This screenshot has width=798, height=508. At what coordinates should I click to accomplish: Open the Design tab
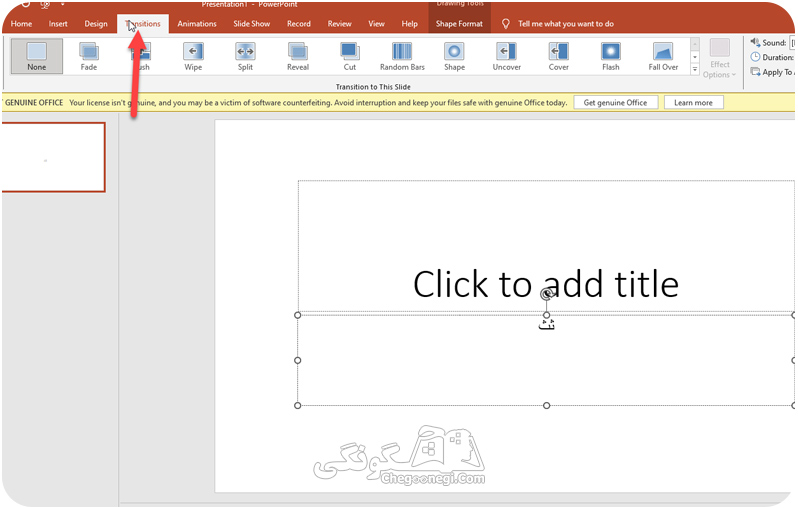click(x=96, y=23)
